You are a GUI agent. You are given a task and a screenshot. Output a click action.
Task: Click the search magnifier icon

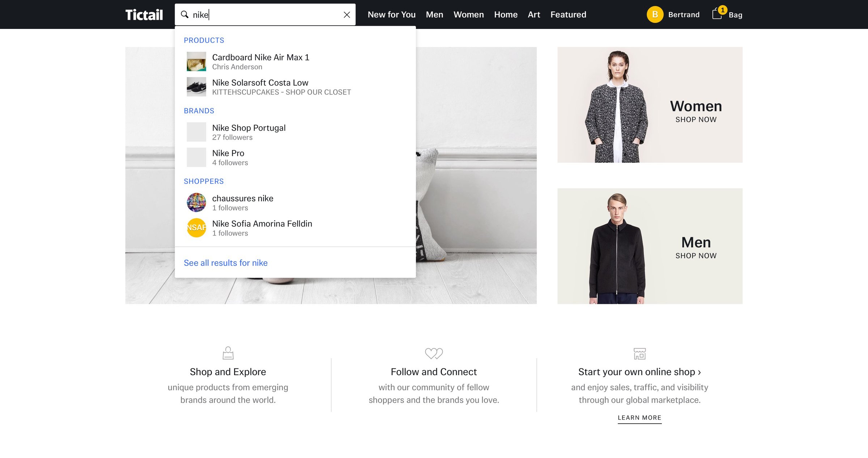(185, 14)
